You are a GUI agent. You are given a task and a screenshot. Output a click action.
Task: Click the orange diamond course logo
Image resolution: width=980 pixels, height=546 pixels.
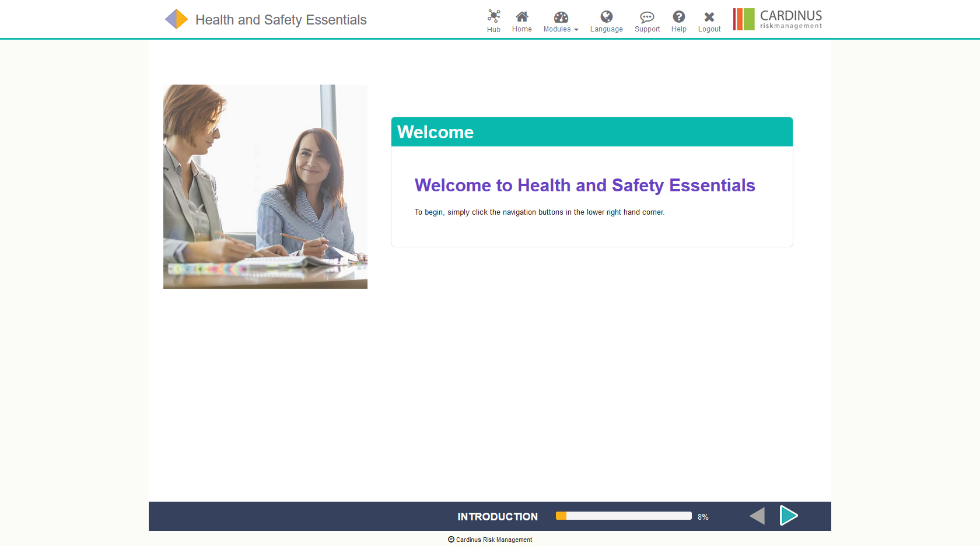[176, 19]
